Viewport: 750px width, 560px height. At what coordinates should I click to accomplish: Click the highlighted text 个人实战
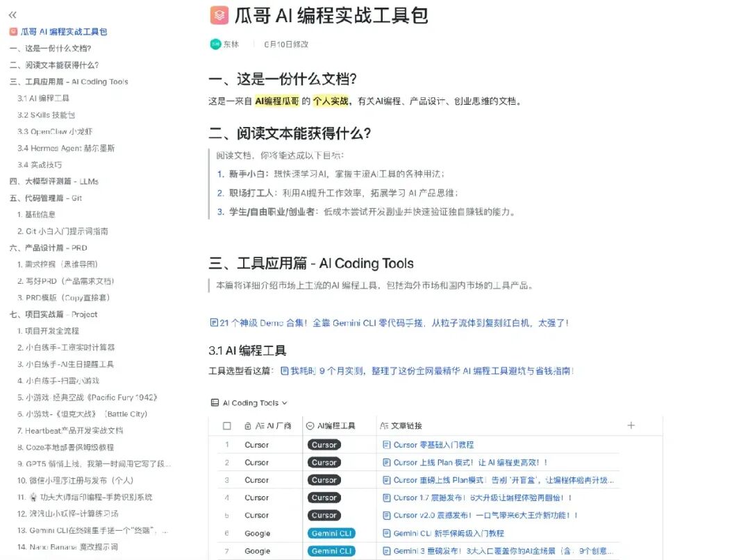tap(331, 101)
